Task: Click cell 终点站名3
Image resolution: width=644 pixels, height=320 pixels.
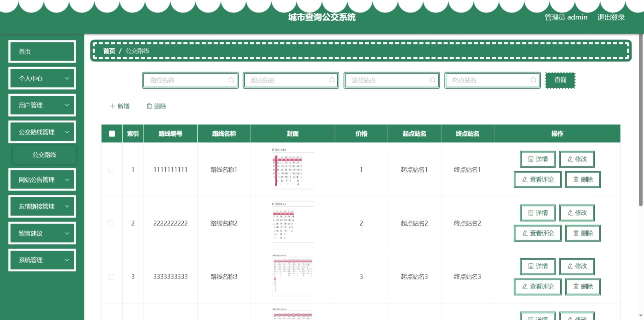Action: pos(467,277)
